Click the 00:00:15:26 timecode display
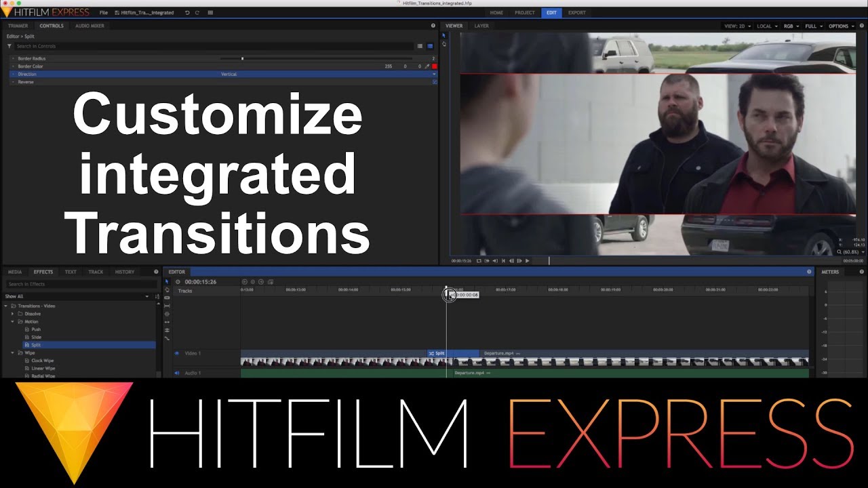 [200, 282]
